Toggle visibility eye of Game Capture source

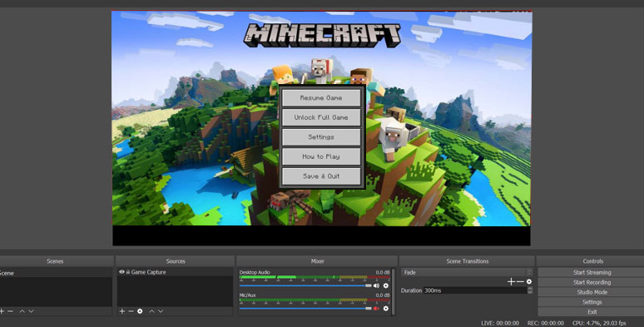pos(121,272)
